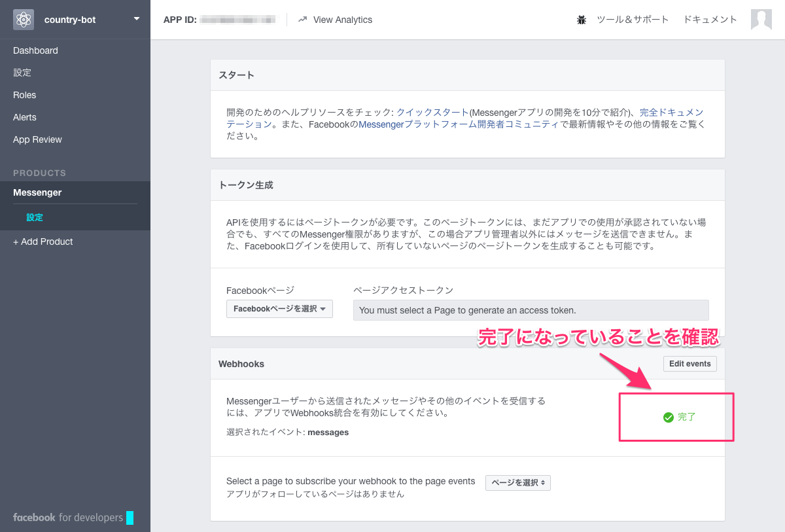
Task: Open the ドキュメント menu
Action: coord(710,20)
